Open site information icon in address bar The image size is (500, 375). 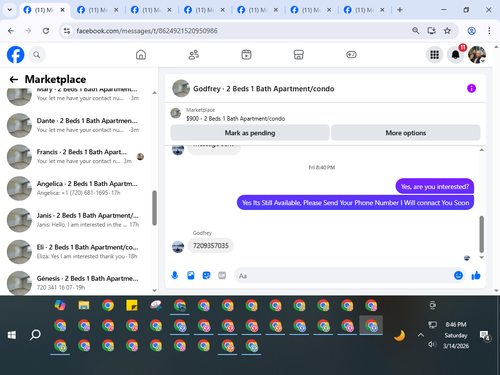pos(67,31)
